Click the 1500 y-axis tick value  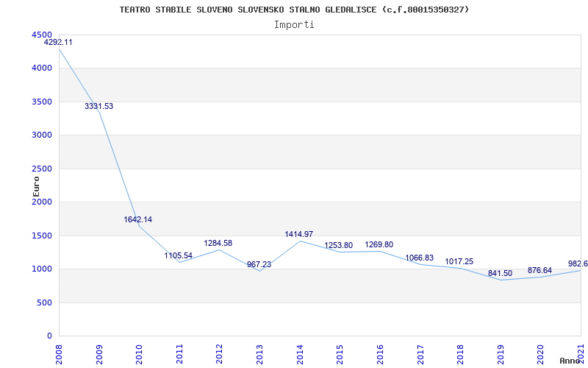pos(43,236)
